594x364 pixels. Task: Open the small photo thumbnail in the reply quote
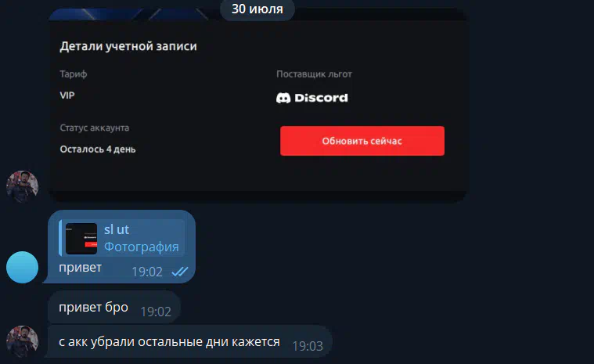click(x=81, y=239)
